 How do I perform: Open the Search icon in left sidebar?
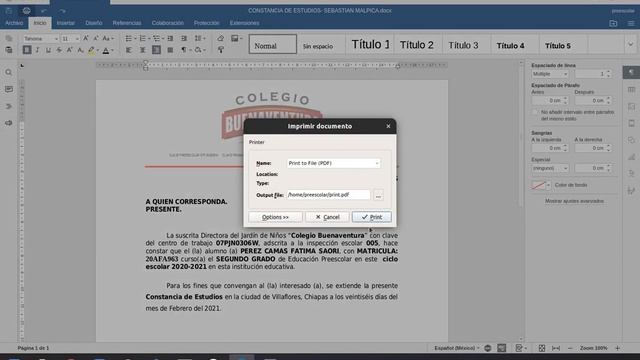click(9, 73)
